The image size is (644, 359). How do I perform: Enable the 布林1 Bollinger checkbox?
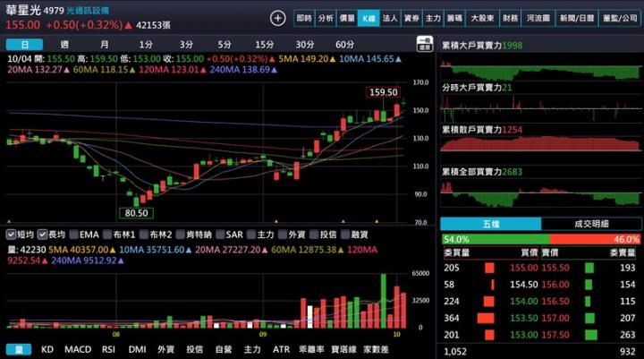(107, 235)
